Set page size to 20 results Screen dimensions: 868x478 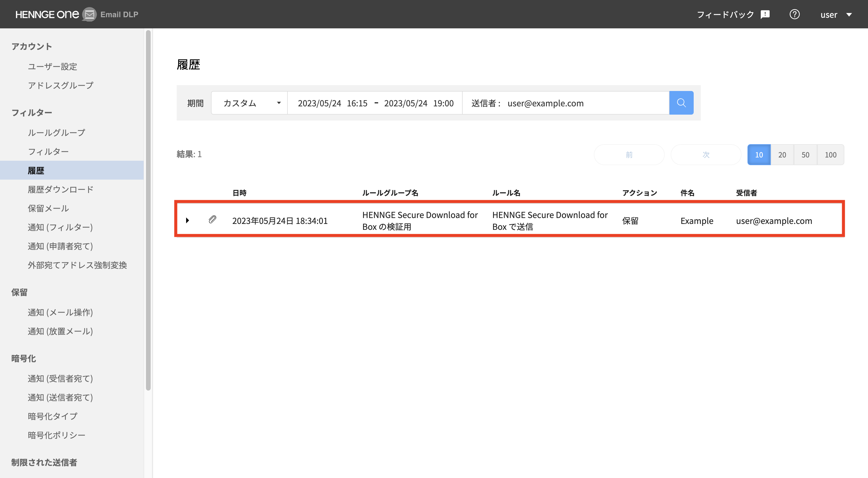(782, 155)
